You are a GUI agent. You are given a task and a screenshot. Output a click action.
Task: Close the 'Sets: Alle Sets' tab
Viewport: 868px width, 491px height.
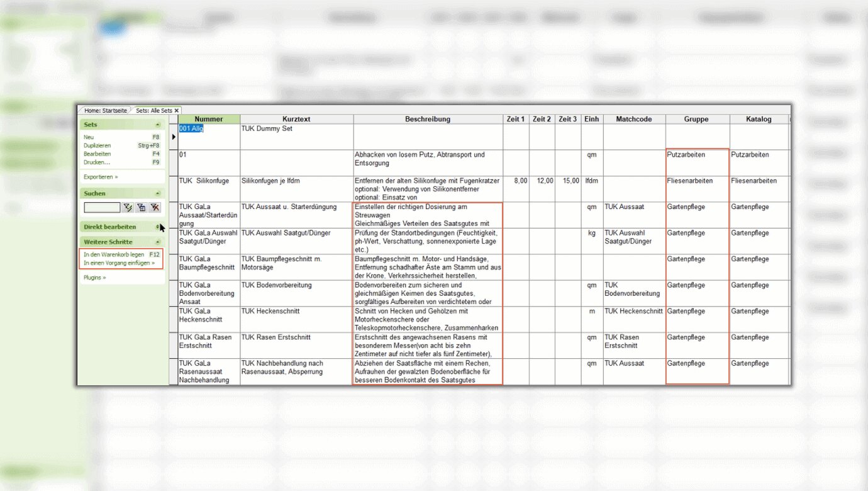click(x=177, y=111)
